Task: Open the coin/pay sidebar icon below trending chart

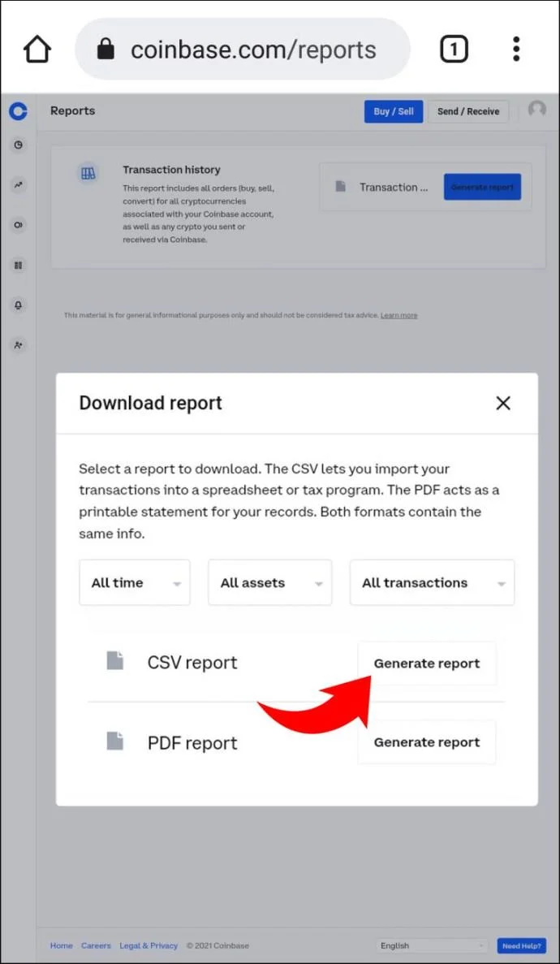Action: coord(19,225)
